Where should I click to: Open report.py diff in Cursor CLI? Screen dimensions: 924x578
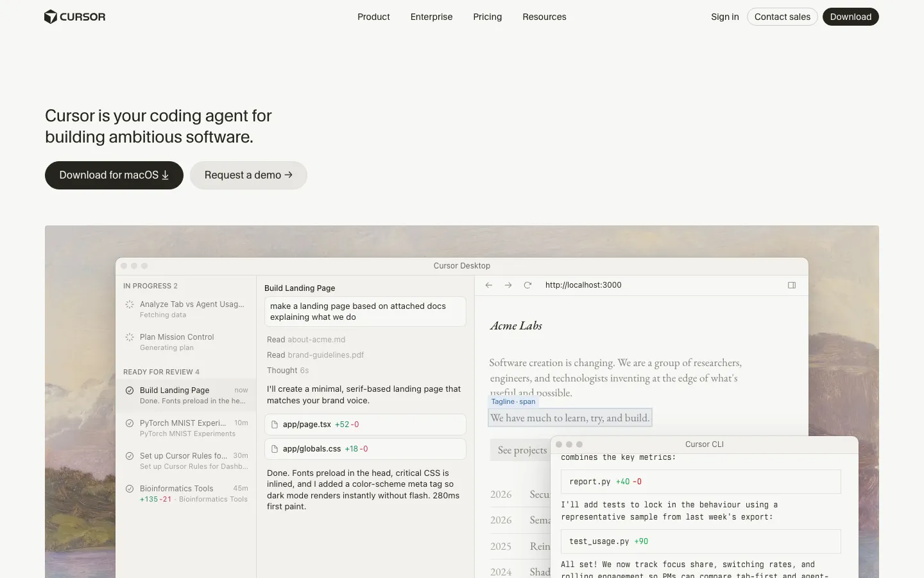[701, 482]
